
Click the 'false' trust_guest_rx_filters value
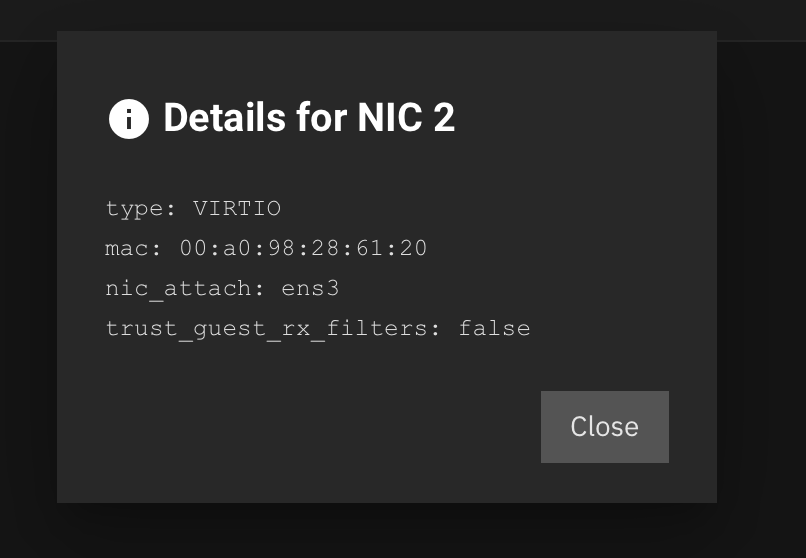pyautogui.click(x=494, y=328)
